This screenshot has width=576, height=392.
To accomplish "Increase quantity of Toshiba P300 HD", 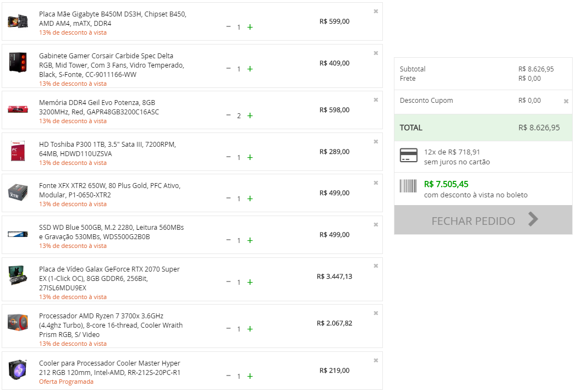I will click(x=250, y=157).
